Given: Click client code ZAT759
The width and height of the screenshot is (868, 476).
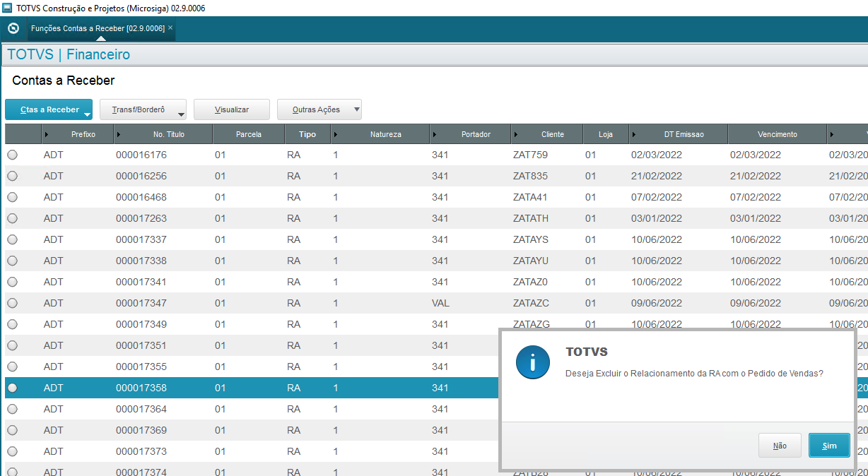Looking at the screenshot, I should 530,155.
